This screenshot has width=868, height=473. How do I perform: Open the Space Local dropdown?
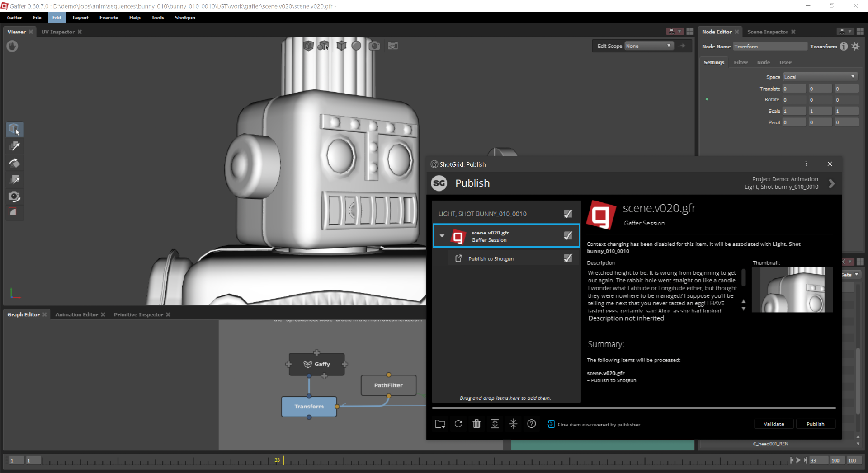pos(820,77)
